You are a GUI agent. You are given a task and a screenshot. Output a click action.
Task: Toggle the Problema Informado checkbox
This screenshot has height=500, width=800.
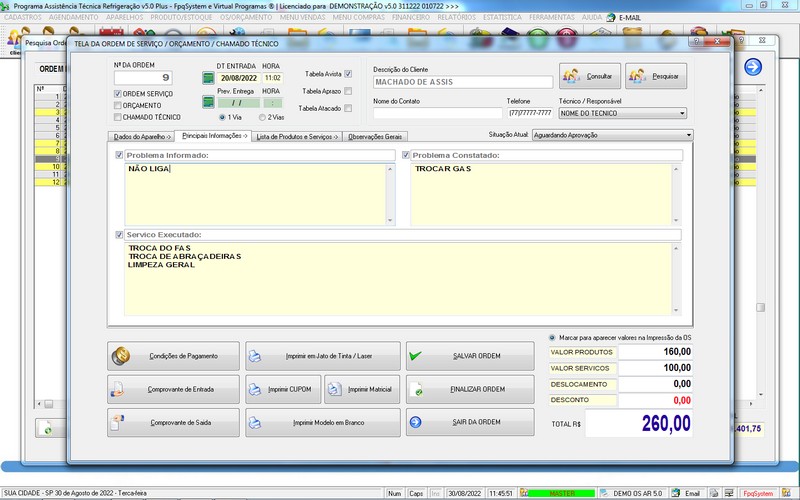coord(119,155)
